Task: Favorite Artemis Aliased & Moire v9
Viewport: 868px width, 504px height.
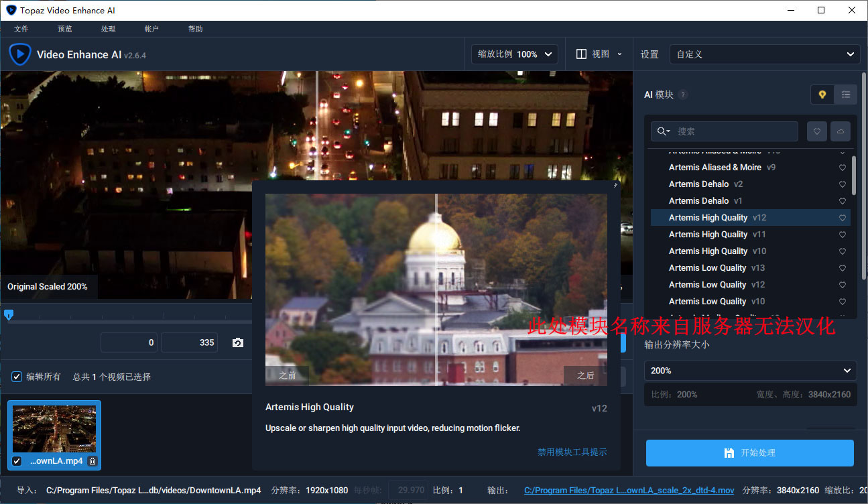Action: 843,168
